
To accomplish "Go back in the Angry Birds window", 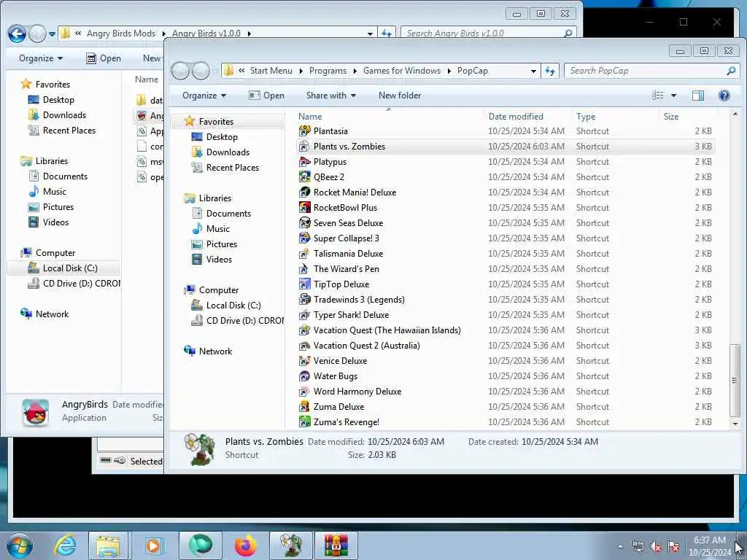I will 17,34.
